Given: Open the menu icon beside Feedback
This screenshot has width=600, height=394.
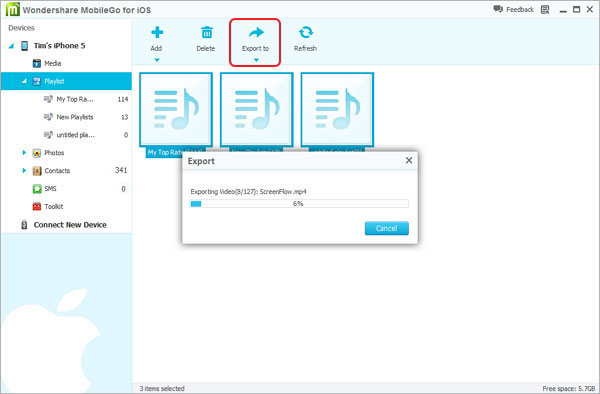Looking at the screenshot, I should tap(545, 10).
